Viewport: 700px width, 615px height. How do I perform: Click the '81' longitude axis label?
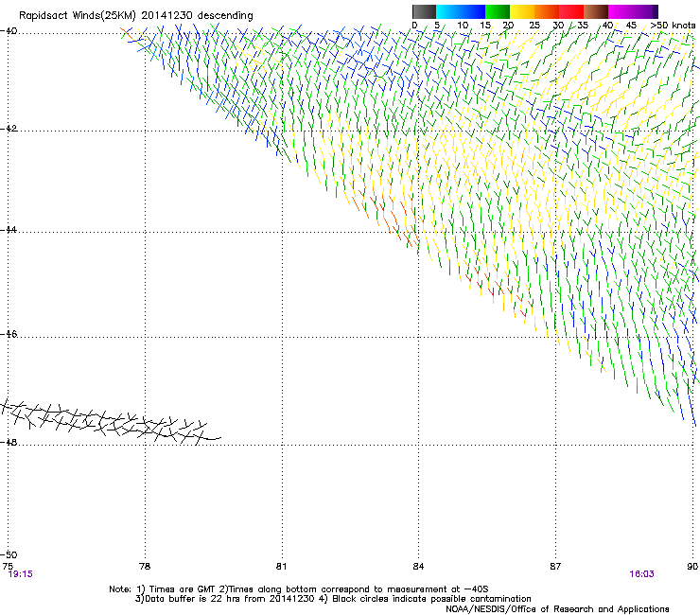pyautogui.click(x=281, y=567)
